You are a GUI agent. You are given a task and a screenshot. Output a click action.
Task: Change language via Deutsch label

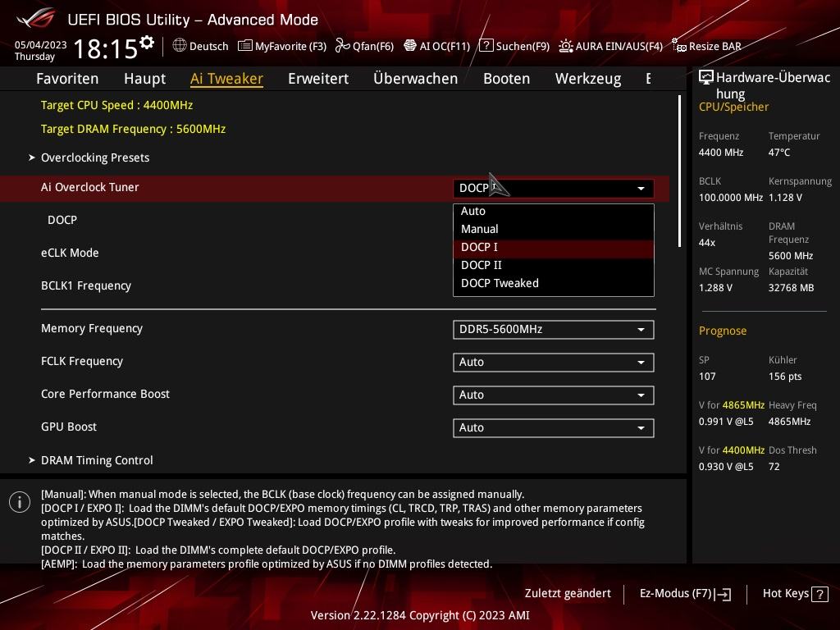pos(208,46)
